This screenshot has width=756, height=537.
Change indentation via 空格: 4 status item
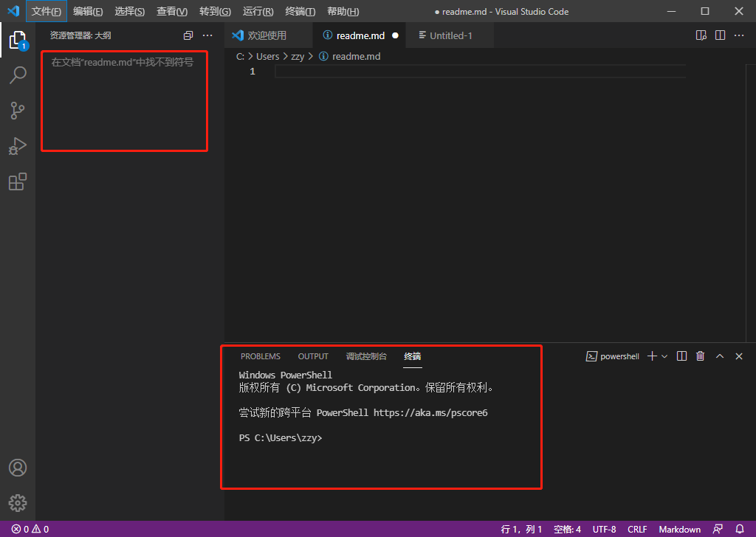coord(567,529)
